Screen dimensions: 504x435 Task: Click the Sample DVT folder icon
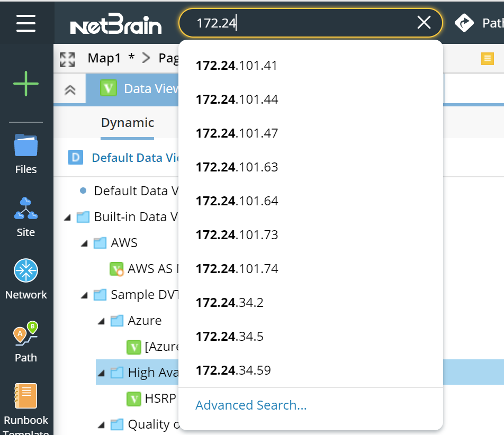tap(100, 295)
